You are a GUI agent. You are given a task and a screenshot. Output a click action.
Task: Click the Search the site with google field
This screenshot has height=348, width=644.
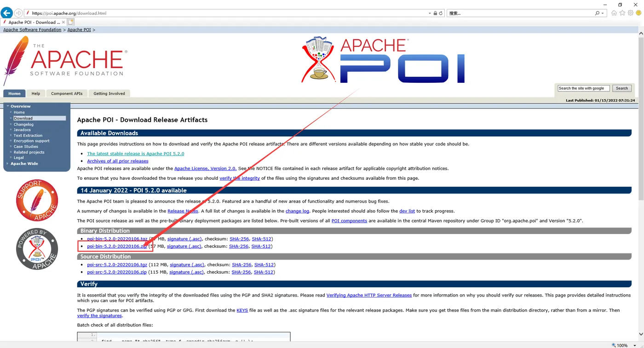point(583,88)
